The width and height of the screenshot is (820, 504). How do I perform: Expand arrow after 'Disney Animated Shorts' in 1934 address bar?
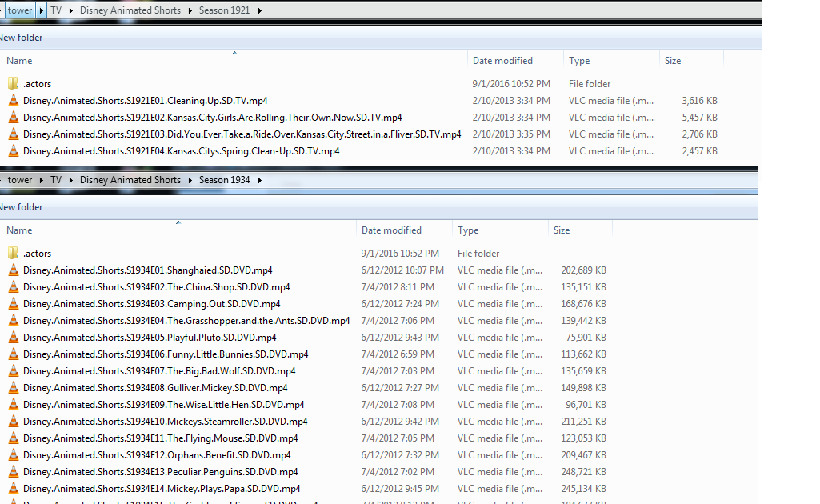click(190, 180)
